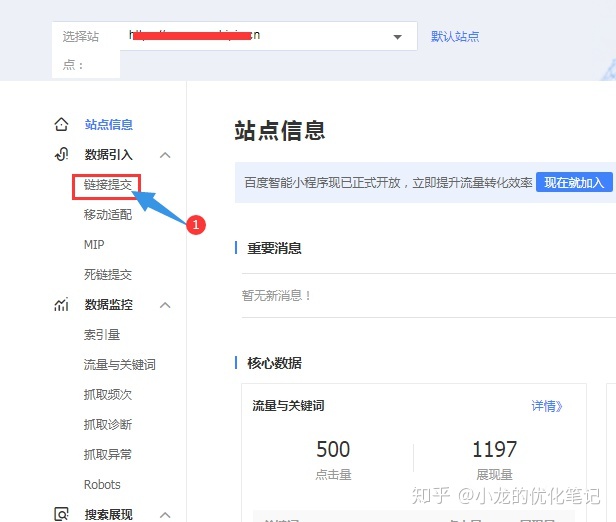Screen dimensions: 616x522
Task: Click the link icon beside 数据引入
Action: [x=61, y=154]
